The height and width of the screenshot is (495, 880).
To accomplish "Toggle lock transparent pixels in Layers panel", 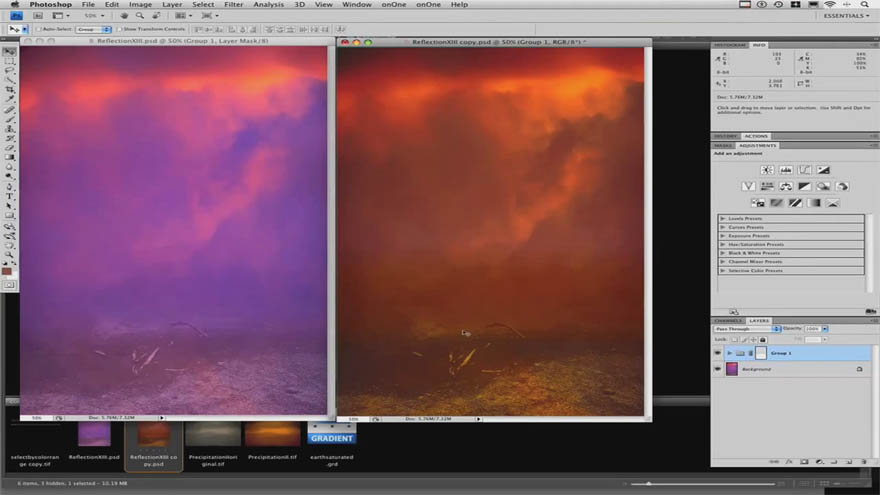I will [x=735, y=340].
